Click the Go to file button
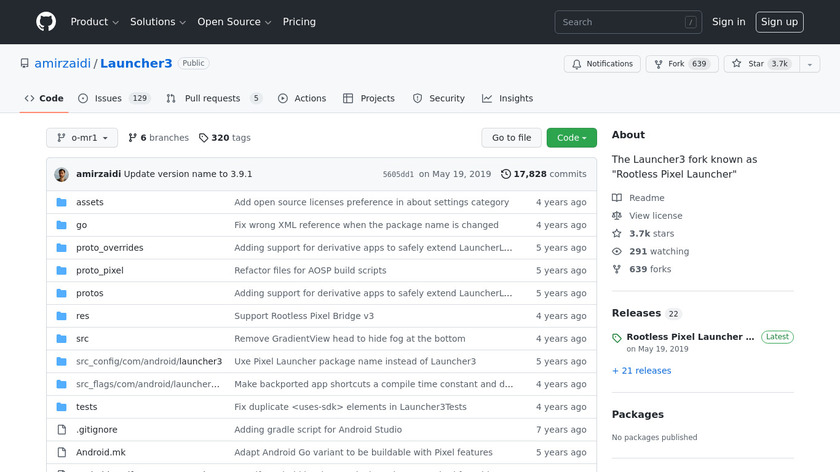The image size is (840, 472). 511,138
